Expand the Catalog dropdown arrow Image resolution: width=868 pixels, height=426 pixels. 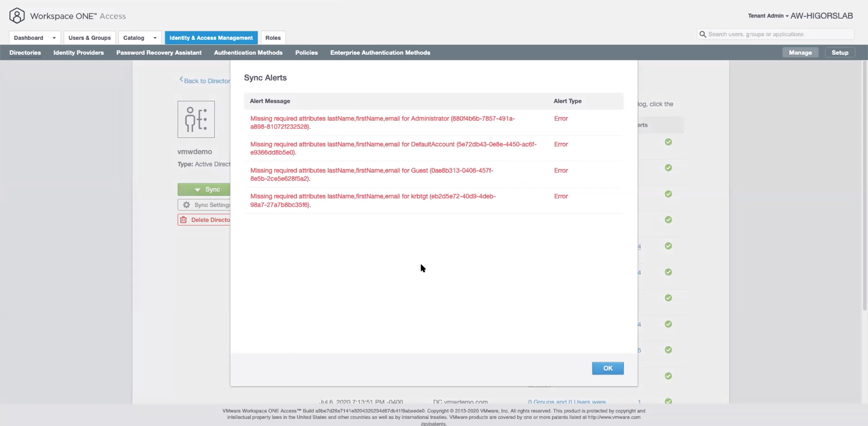coord(155,38)
